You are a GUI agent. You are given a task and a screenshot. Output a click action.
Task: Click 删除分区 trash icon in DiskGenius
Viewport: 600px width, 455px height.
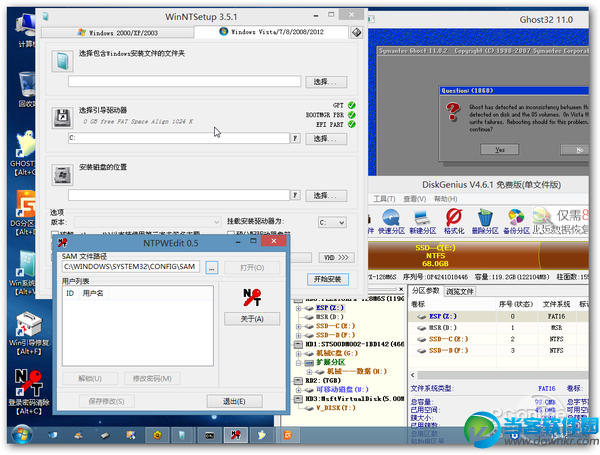point(485,222)
